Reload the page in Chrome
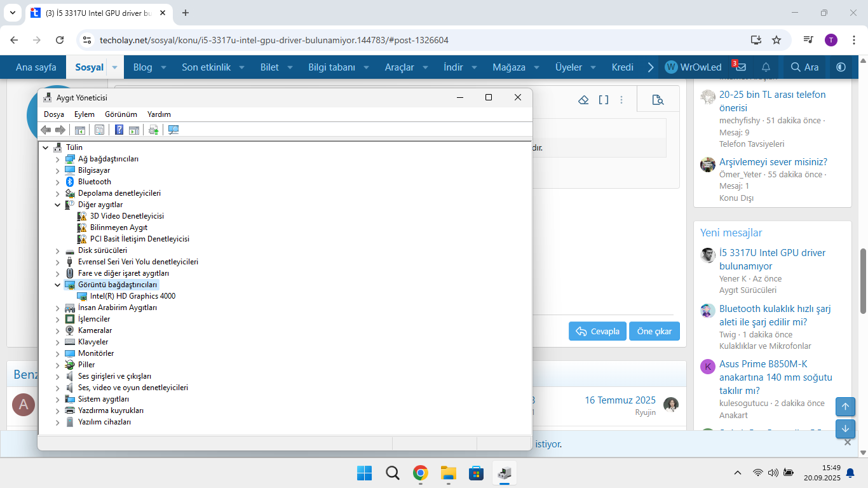The width and height of the screenshot is (868, 488). 60,40
